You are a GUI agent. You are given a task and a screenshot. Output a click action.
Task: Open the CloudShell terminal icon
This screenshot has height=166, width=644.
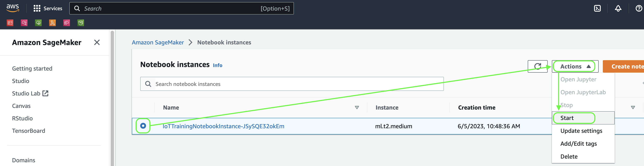click(597, 9)
